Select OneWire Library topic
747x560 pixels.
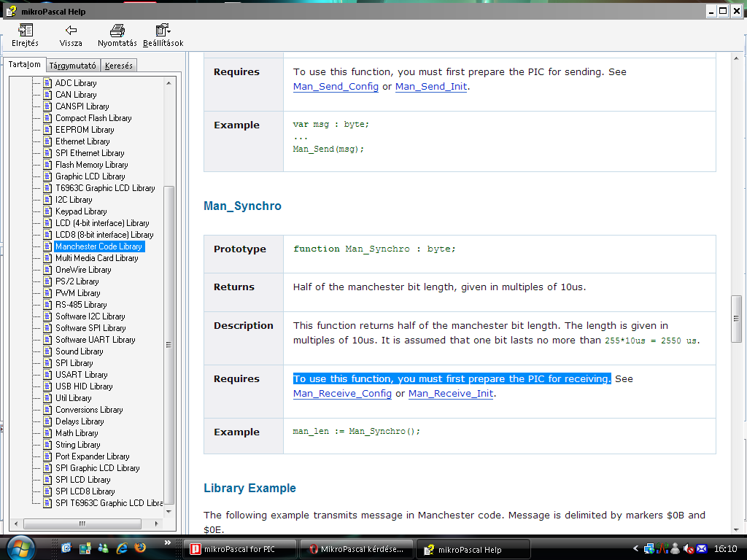83,270
